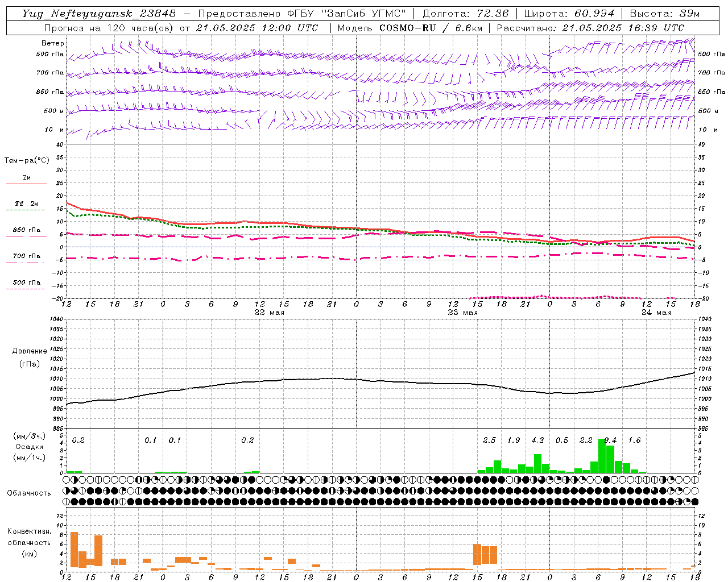Click the Высота: 39м header value
The image size is (728, 582).
665,14
